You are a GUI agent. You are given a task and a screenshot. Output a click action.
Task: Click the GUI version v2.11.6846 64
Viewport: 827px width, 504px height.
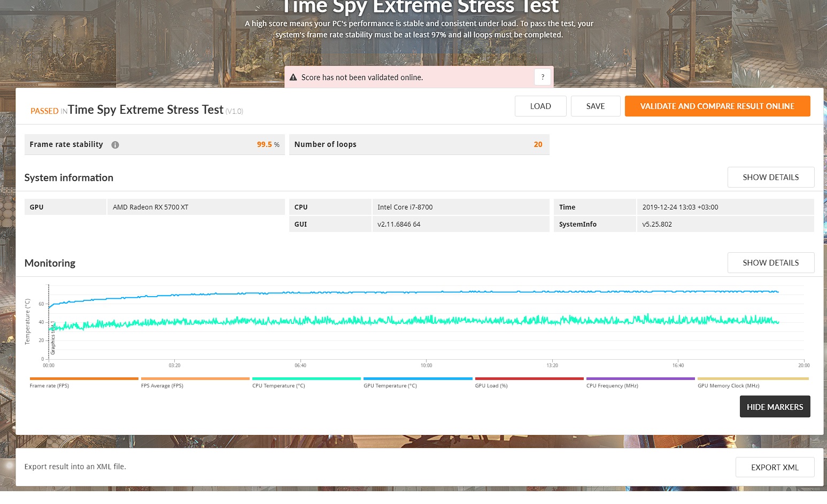[x=399, y=224]
